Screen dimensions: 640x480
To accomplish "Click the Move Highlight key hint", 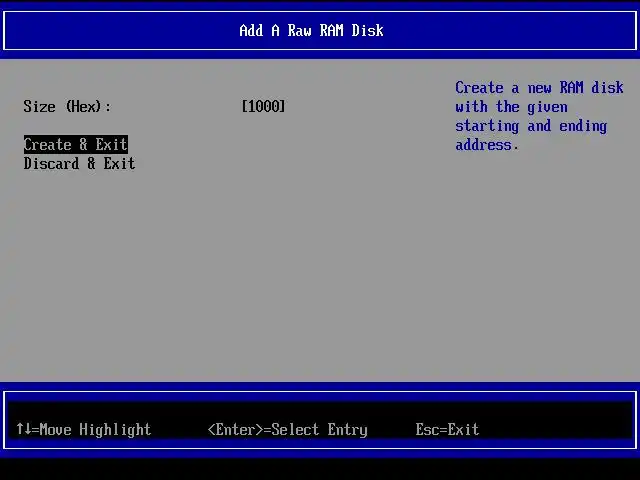I will click(84, 429).
